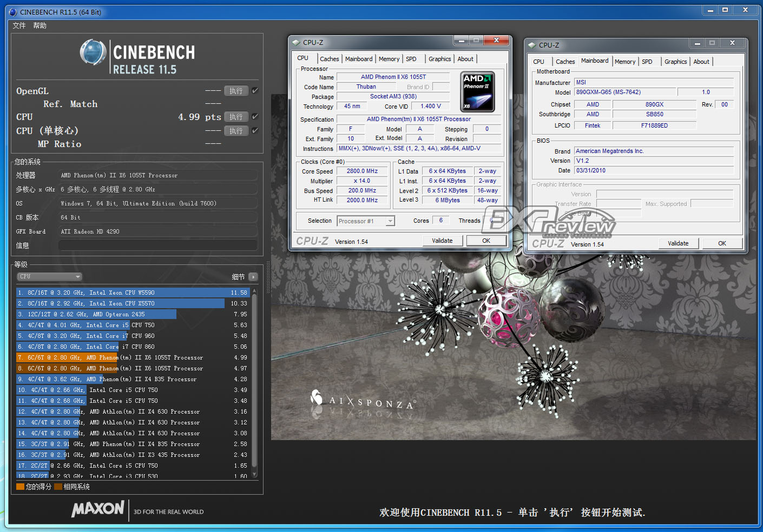Image resolution: width=763 pixels, height=532 pixels.
Task: Click BIOS Date 03/31/2010 field
Action: click(654, 170)
